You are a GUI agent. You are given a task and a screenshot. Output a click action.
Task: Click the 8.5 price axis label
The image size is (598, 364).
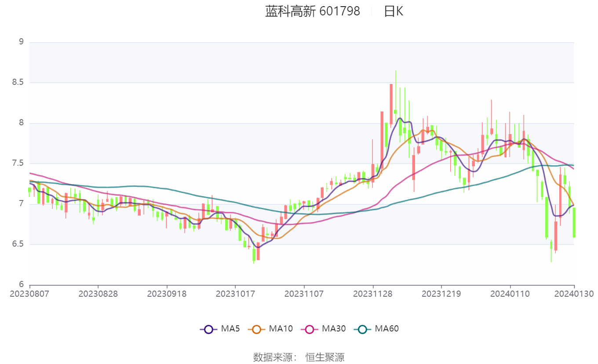tap(18, 83)
